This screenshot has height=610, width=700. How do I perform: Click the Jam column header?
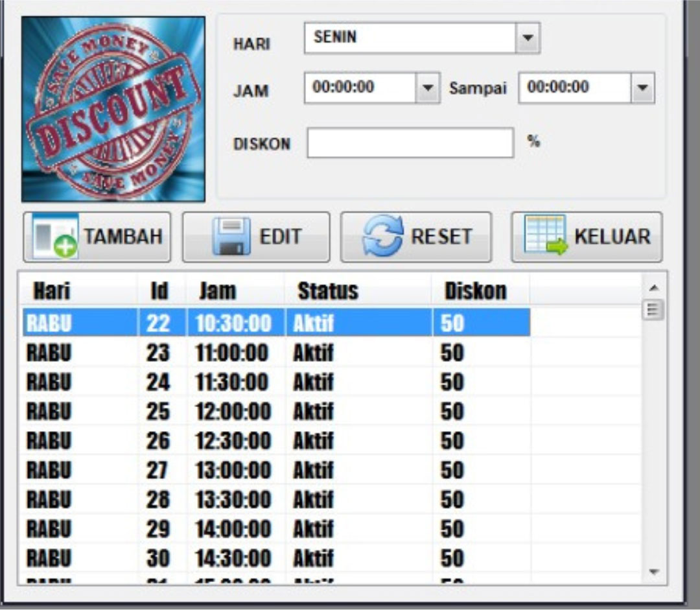pos(218,291)
